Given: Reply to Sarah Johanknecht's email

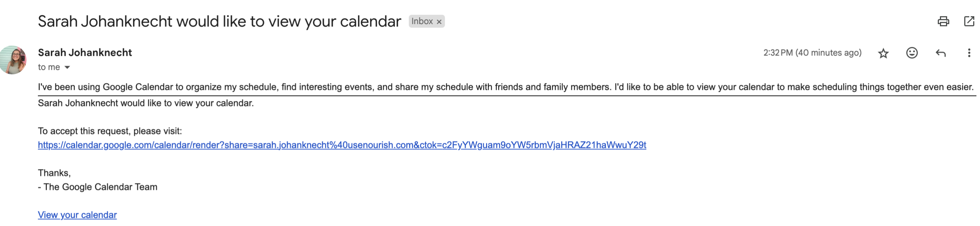Looking at the screenshot, I should coord(940,53).
